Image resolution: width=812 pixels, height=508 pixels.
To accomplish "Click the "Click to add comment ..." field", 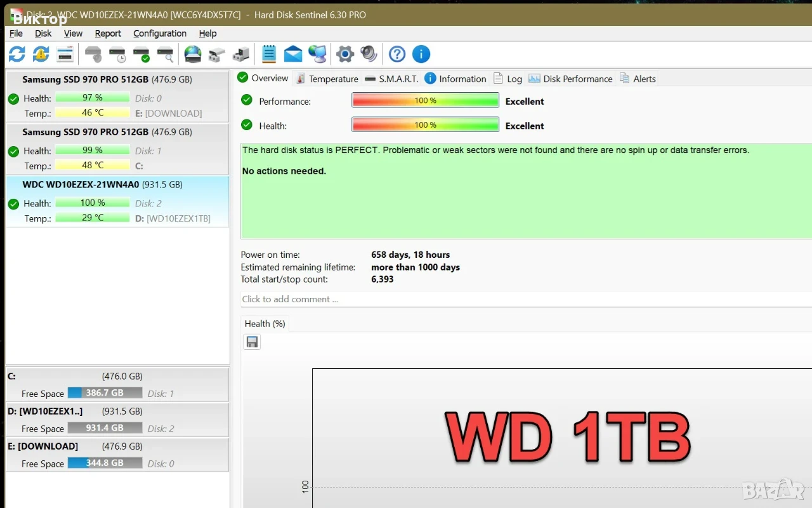I will pyautogui.click(x=527, y=299).
